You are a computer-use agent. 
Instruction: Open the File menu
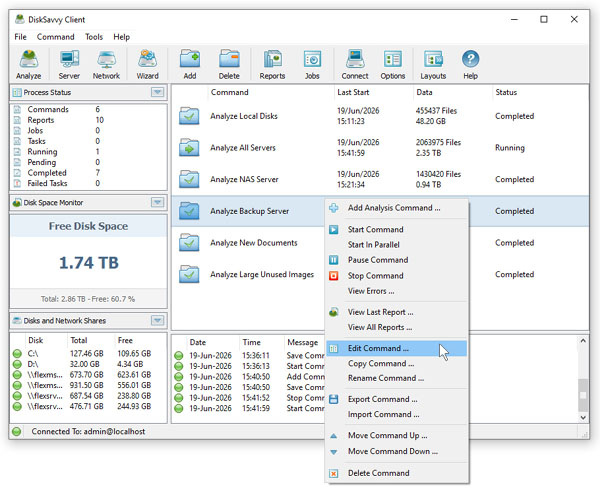pyautogui.click(x=20, y=37)
